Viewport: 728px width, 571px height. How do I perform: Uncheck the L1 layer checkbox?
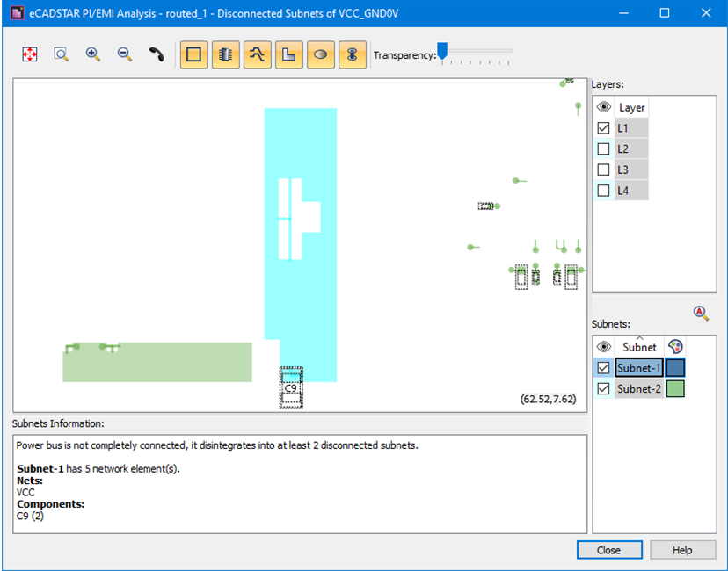pyautogui.click(x=603, y=128)
